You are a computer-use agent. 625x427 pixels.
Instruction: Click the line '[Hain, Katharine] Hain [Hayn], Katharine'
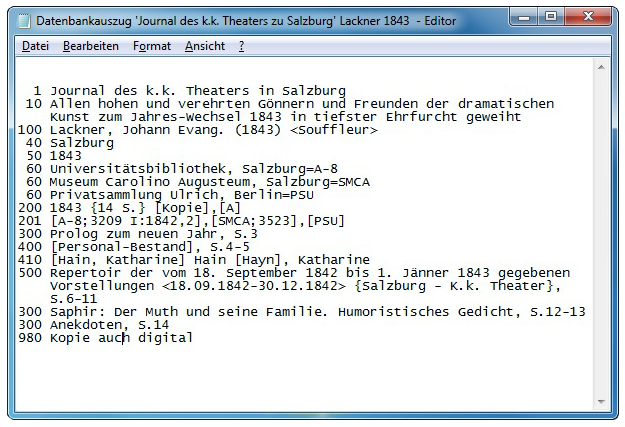pos(210,260)
